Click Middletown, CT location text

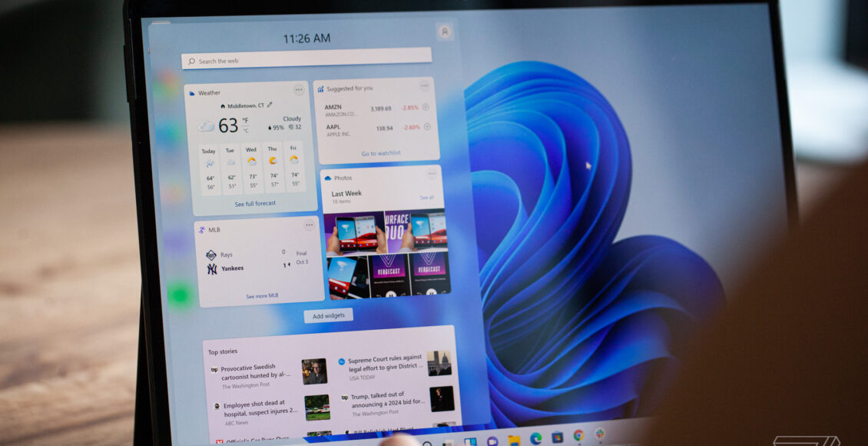point(246,105)
